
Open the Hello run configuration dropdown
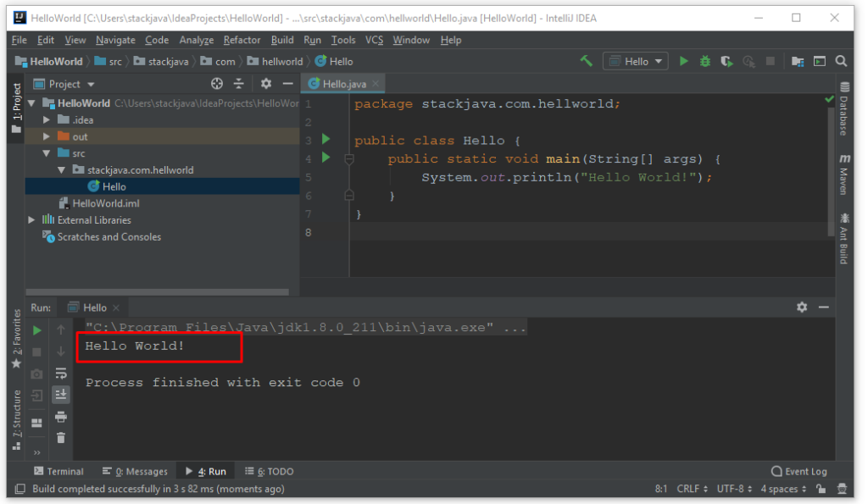(x=634, y=60)
